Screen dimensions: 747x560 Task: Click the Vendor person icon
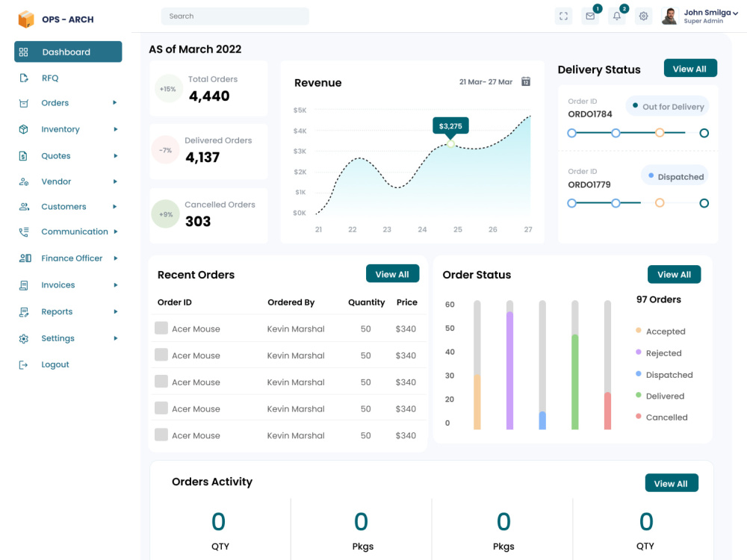[24, 181]
